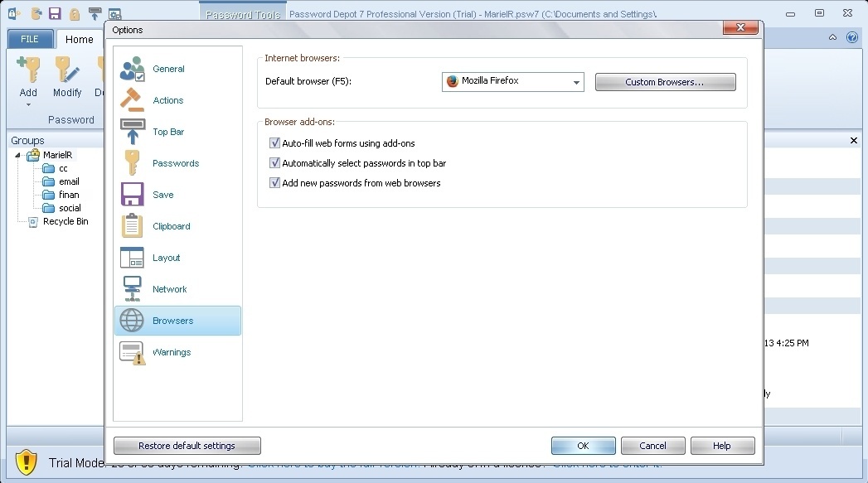Viewport: 868px width, 483px height.
Task: Select the Actions category icon
Action: pyautogui.click(x=132, y=100)
